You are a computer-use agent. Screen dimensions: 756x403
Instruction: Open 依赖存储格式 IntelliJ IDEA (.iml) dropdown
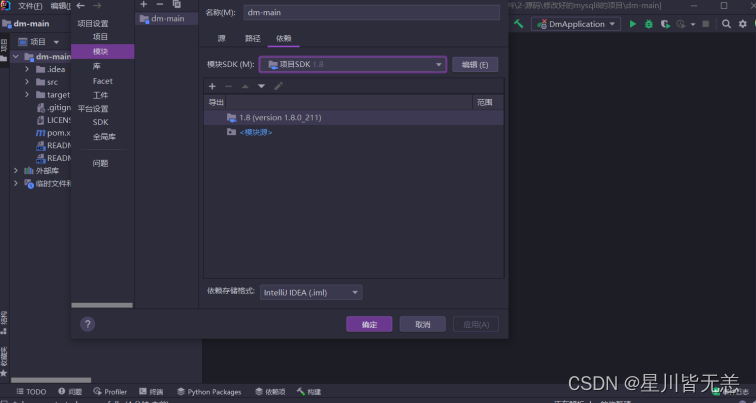[311, 292]
